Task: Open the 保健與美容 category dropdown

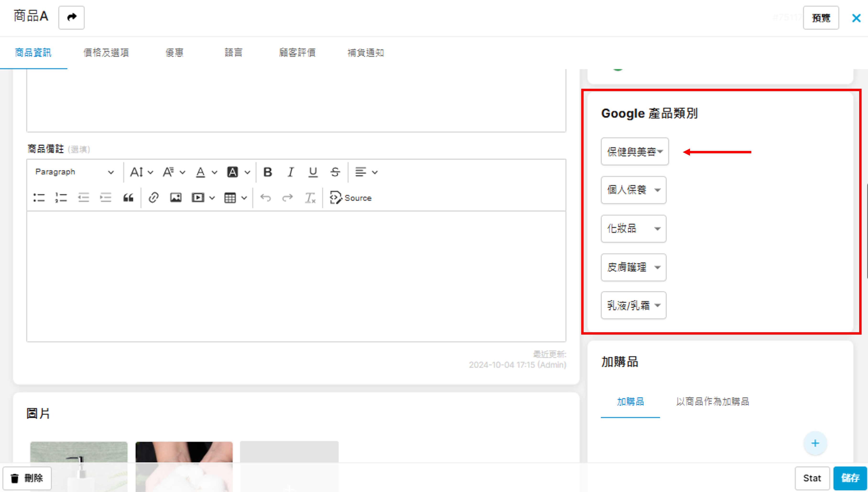Action: pyautogui.click(x=634, y=151)
